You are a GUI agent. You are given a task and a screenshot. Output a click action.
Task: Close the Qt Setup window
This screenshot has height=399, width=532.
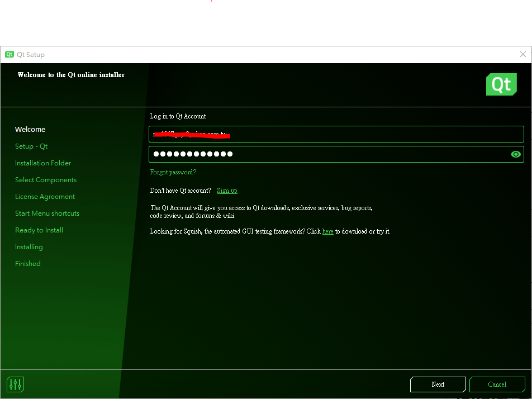(x=523, y=54)
